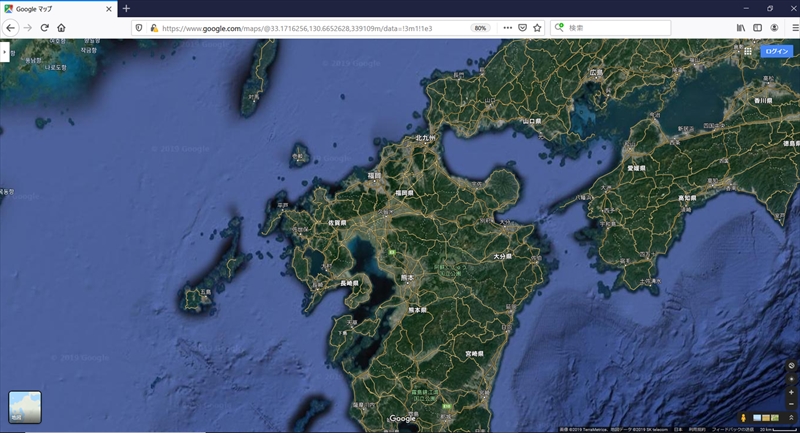Click the フィードバックの送信 feedback link
This screenshot has height=433, width=800.
(x=732, y=429)
